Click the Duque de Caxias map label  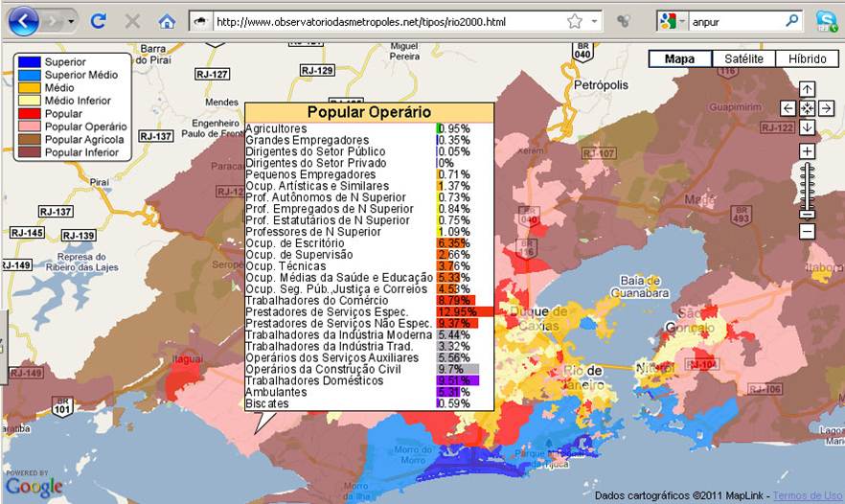coord(538,318)
